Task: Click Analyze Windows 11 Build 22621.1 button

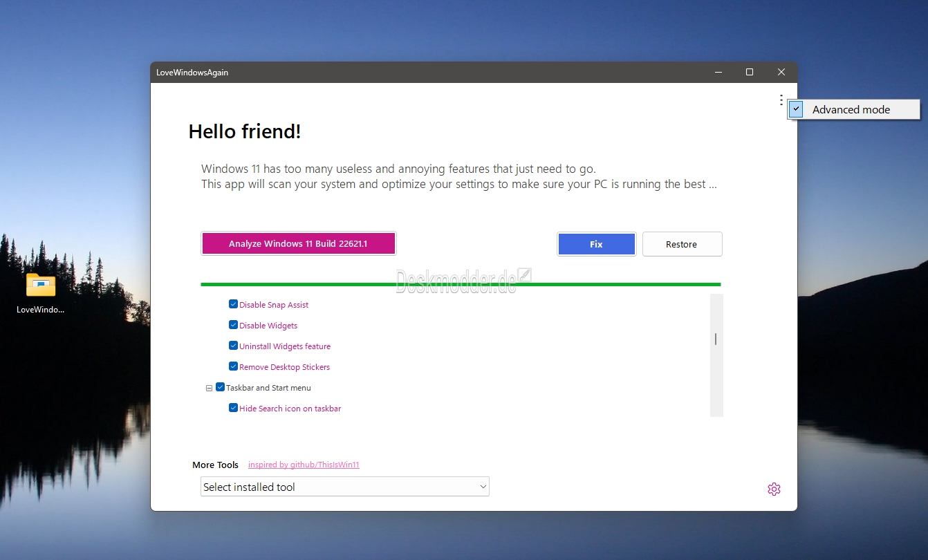Action: point(299,243)
